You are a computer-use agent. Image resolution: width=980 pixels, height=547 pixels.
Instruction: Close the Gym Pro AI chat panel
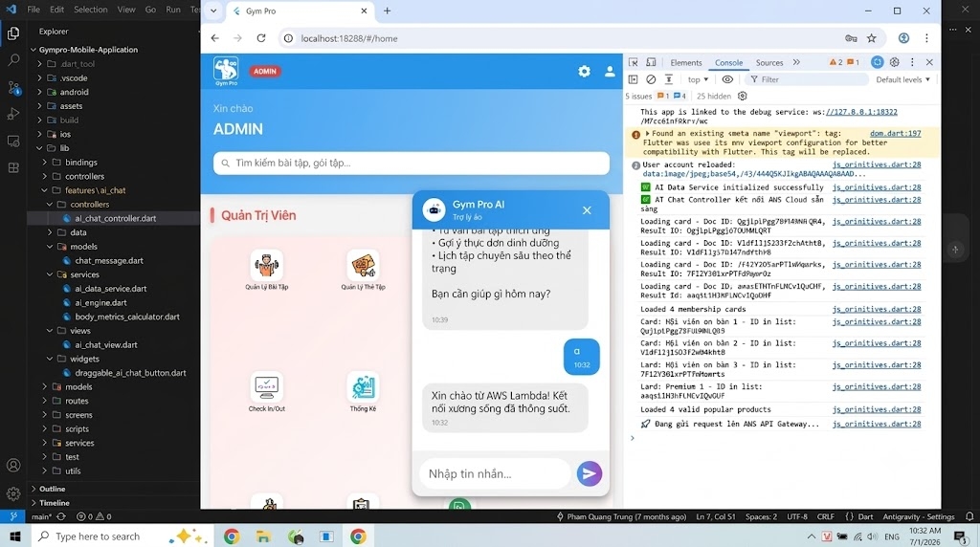click(x=587, y=210)
